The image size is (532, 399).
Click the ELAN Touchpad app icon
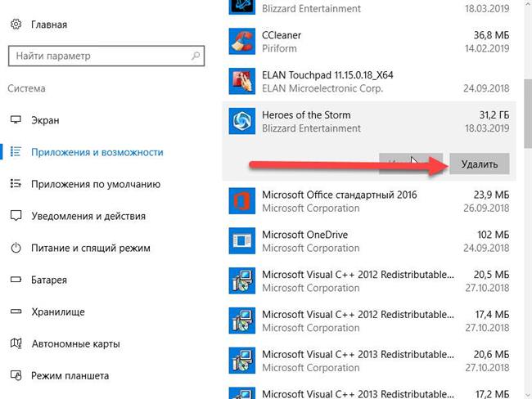[242, 82]
